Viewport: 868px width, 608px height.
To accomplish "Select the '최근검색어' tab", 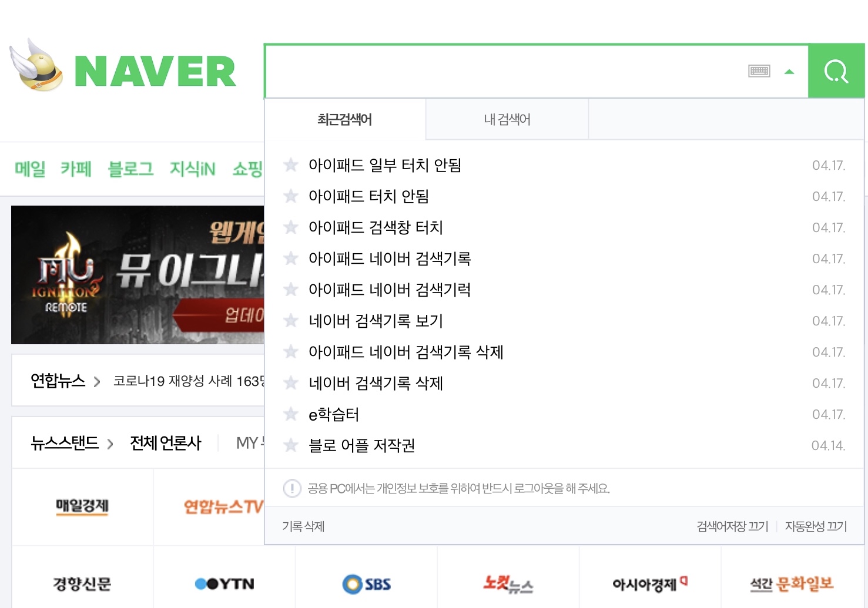I will click(x=345, y=119).
